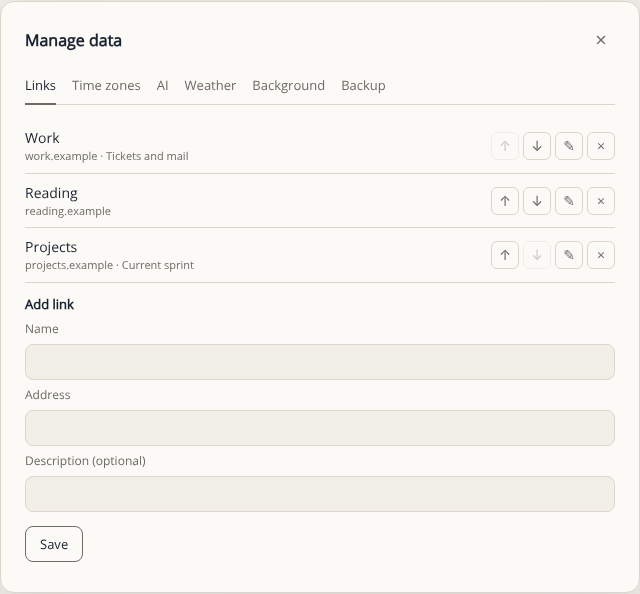Edit the Reading link
The image size is (640, 594).
569,201
